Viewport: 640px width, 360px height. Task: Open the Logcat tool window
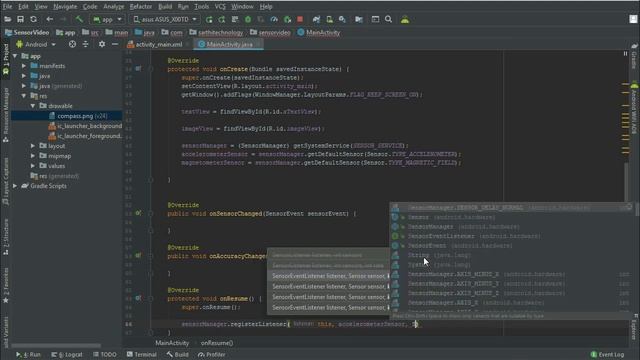point(67,355)
